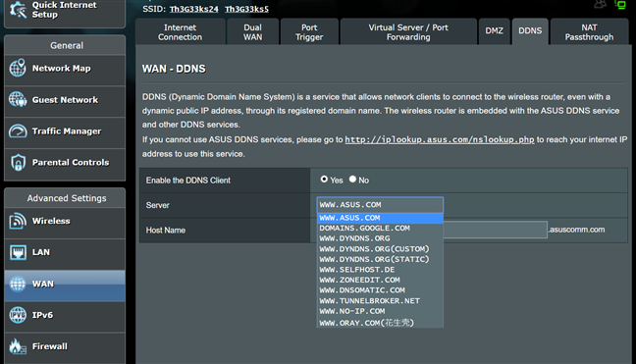Open the Wireless signal icon
Screen dimensions: 636x364
pos(18,221)
